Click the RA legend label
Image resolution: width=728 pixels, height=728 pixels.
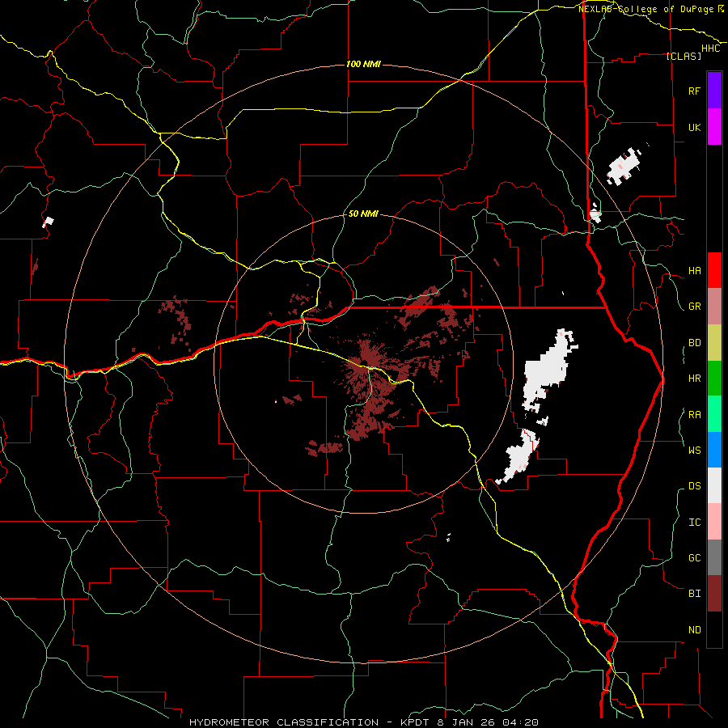point(694,415)
